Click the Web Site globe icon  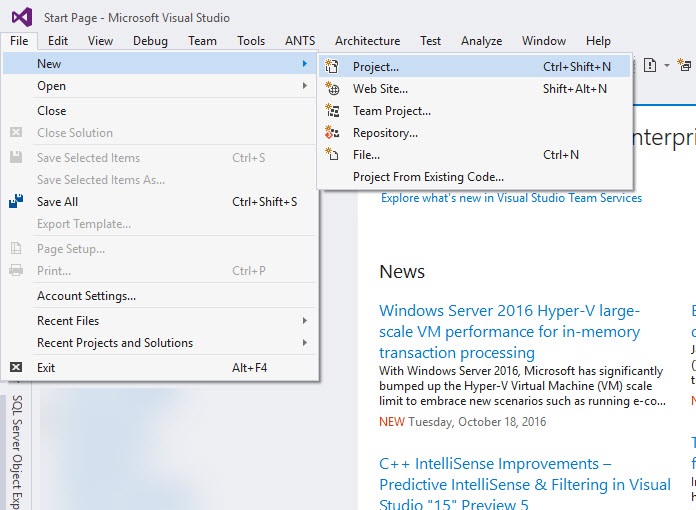coord(332,89)
